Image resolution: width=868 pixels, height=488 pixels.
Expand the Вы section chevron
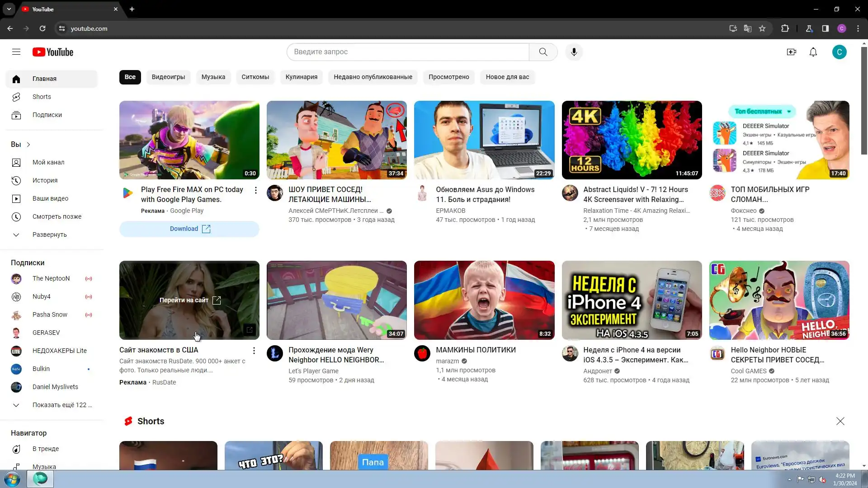[x=28, y=145]
